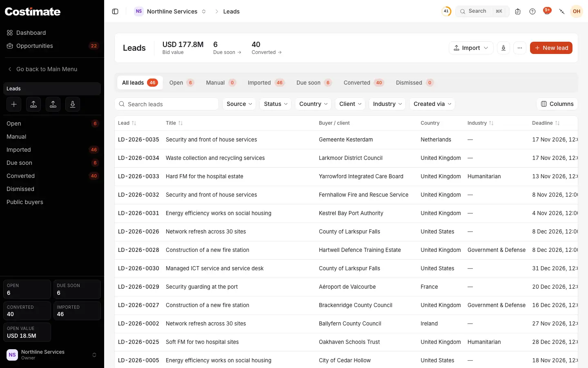
Task: Follow the Converted link in header stats
Action: (267, 52)
